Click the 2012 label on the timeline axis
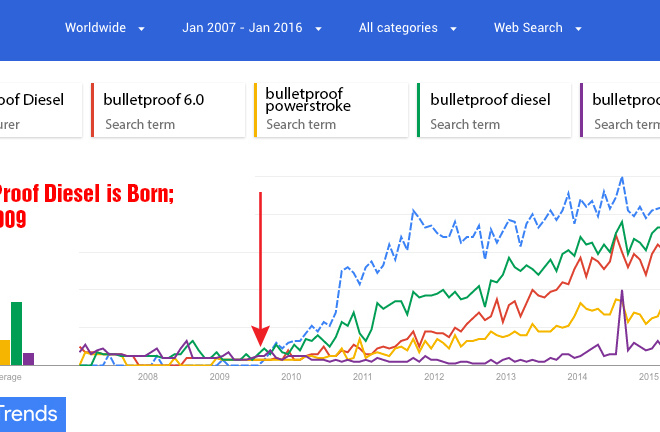The image size is (660, 432). pyautogui.click(x=434, y=377)
